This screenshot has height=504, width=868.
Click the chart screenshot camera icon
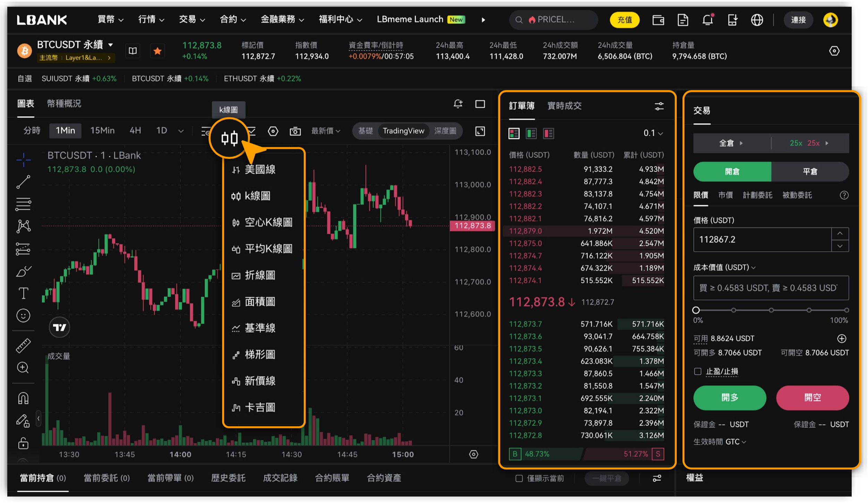tap(295, 131)
